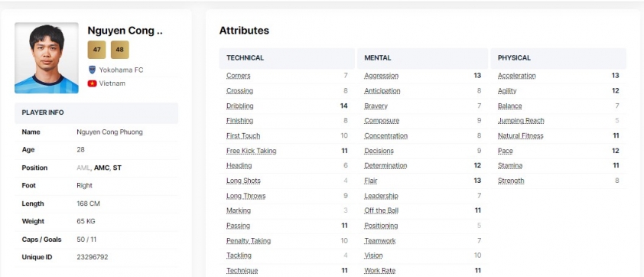Screen dimensions: 644x277
Task: Open the player portrait photo
Action: [x=47, y=58]
